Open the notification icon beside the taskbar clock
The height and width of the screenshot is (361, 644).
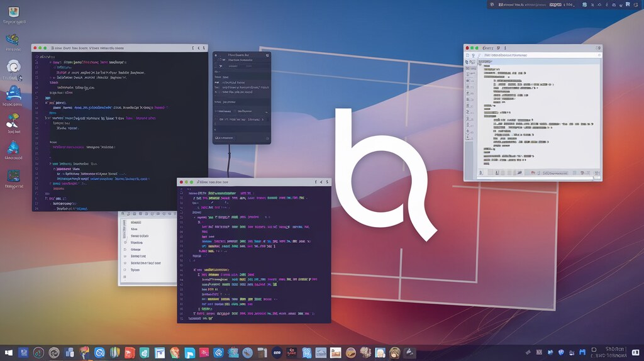pyautogui.click(x=636, y=352)
